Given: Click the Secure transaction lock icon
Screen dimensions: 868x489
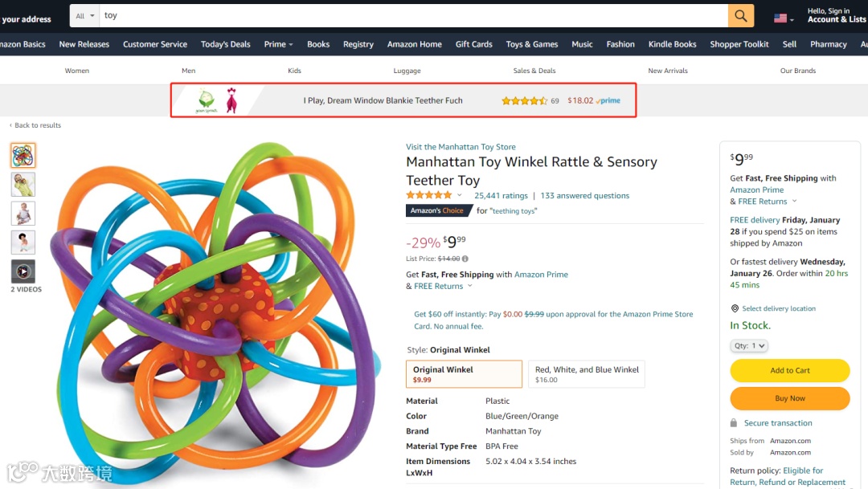Looking at the screenshot, I should coord(734,422).
